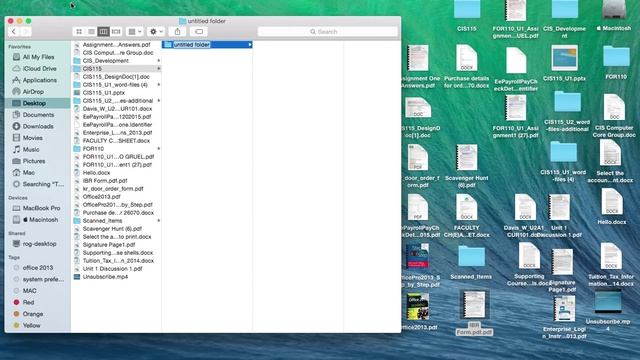Select Scanned_Items folder on desktop

tap(471, 256)
